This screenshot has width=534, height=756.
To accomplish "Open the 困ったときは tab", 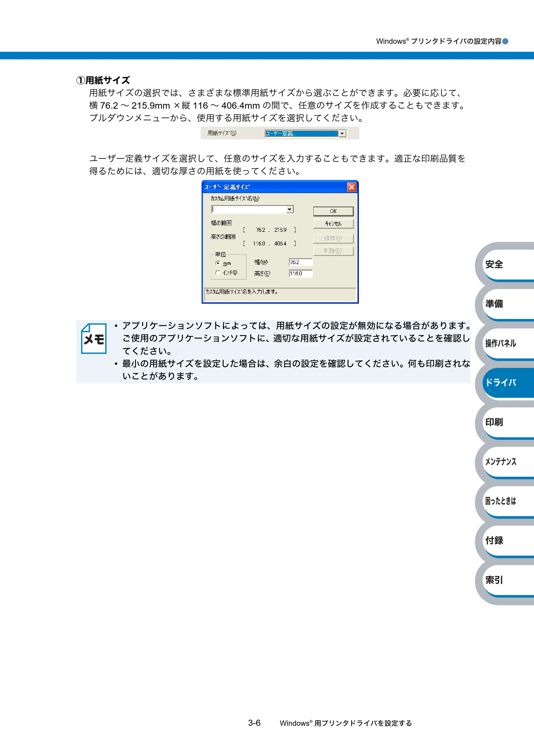I will pos(508,501).
